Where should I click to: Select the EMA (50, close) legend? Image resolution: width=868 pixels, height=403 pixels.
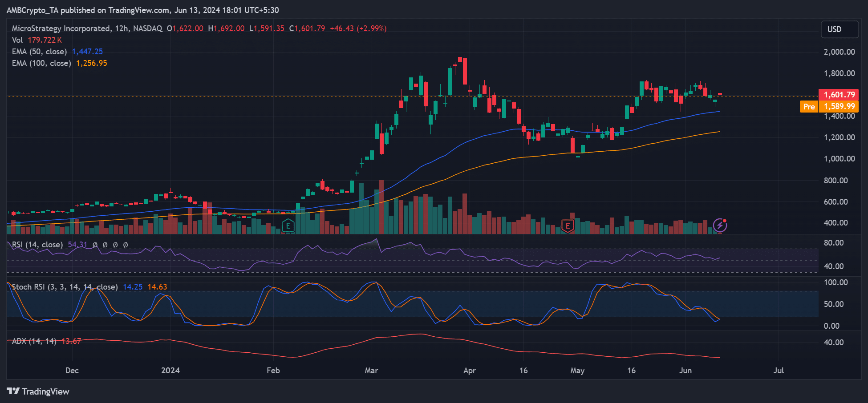click(x=39, y=52)
